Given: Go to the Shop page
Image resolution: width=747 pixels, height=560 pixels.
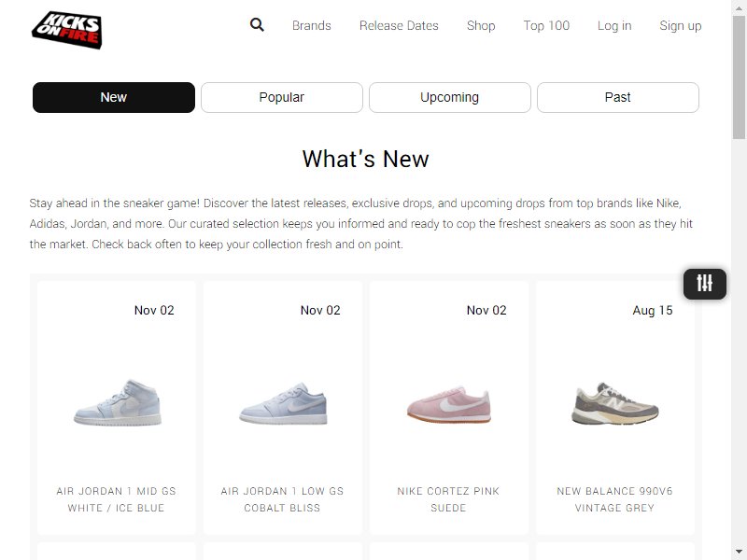Looking at the screenshot, I should (481, 26).
